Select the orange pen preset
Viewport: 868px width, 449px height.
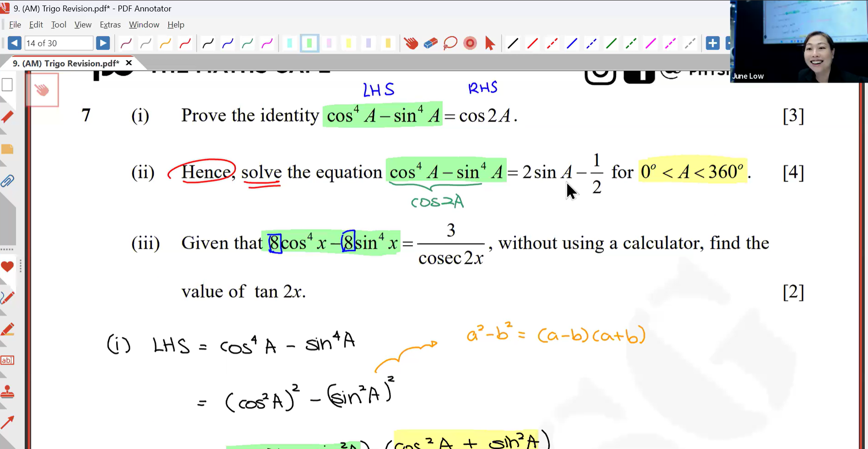pos(165,43)
